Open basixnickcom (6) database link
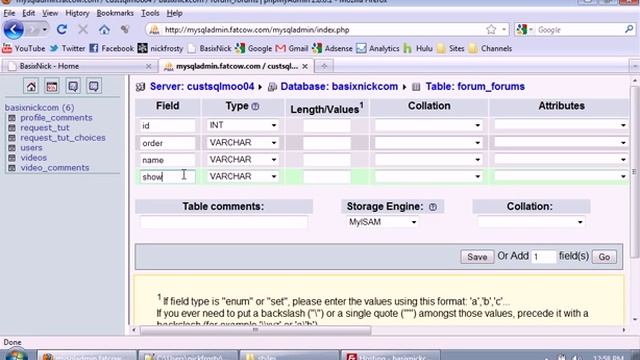Viewport: 640px width, 360px height. point(39,108)
